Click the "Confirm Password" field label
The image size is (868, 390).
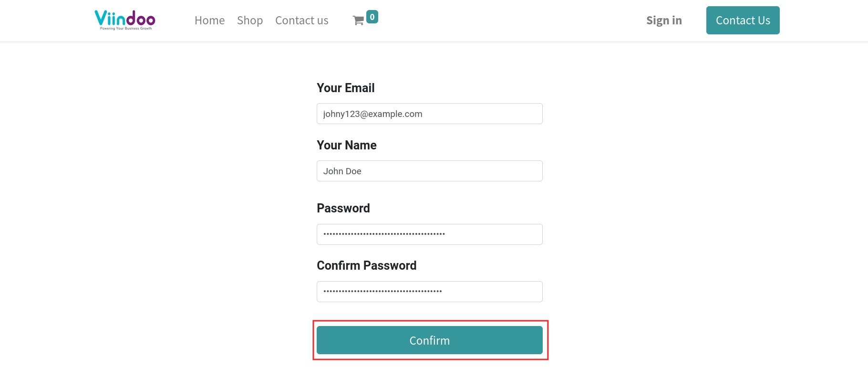(x=366, y=265)
